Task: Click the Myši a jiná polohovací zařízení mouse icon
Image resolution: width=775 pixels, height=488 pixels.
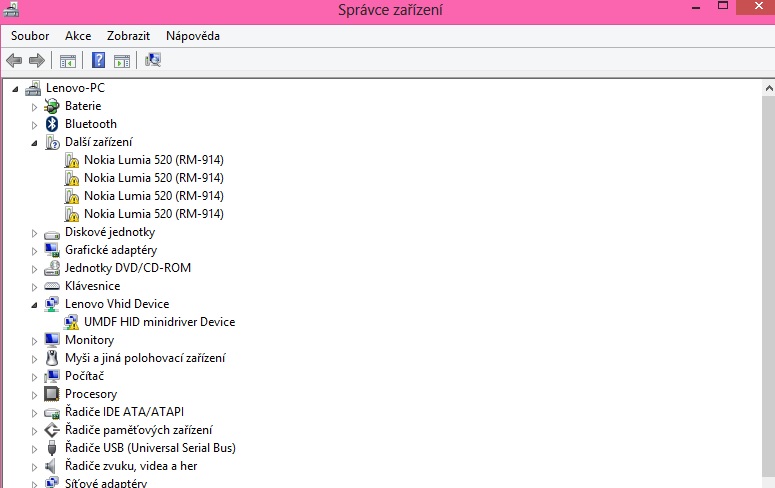Action: 52,358
